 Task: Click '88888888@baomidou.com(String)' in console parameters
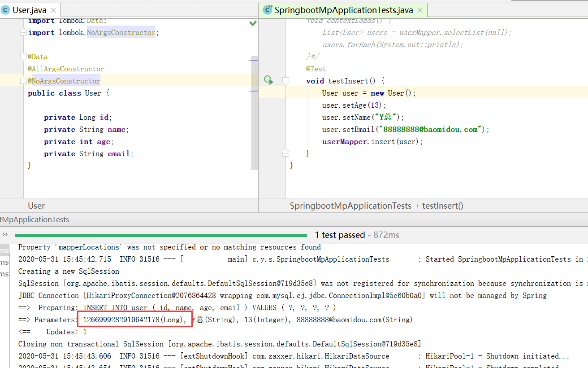(355, 320)
